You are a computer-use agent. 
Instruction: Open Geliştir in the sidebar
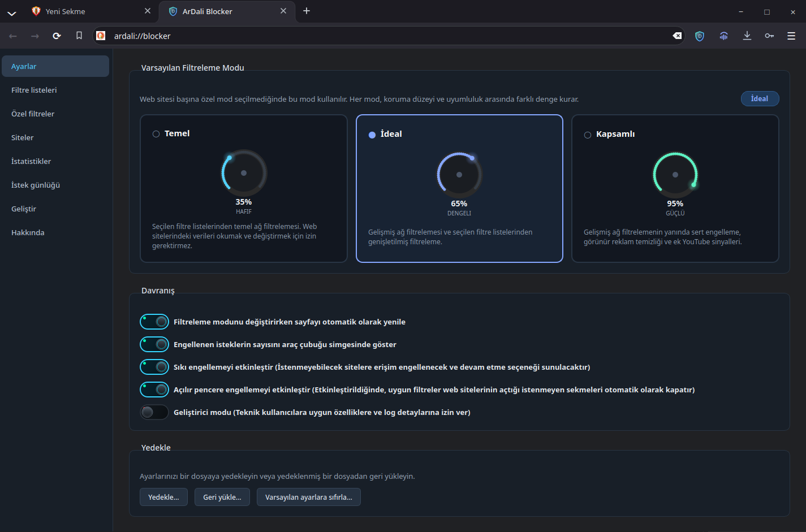pos(55,209)
